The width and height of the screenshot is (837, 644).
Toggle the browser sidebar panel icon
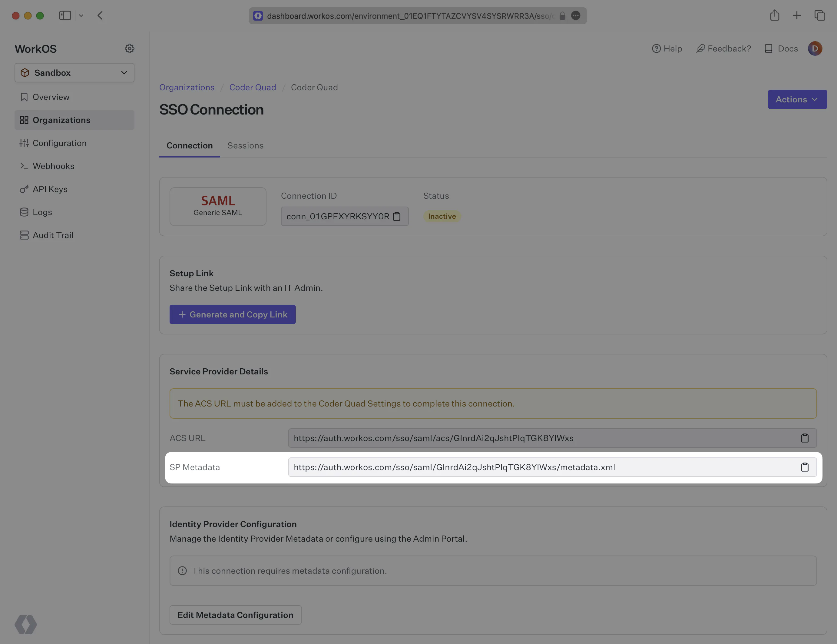[65, 16]
